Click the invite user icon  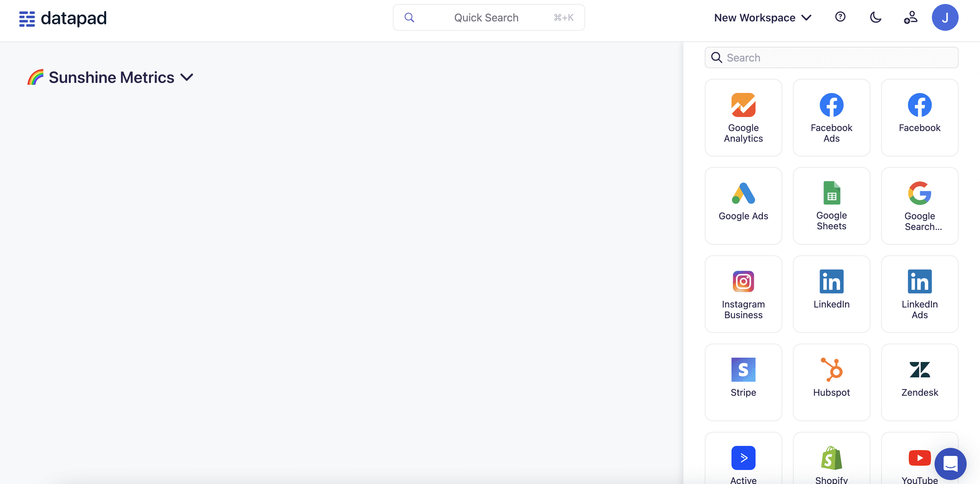tap(911, 17)
